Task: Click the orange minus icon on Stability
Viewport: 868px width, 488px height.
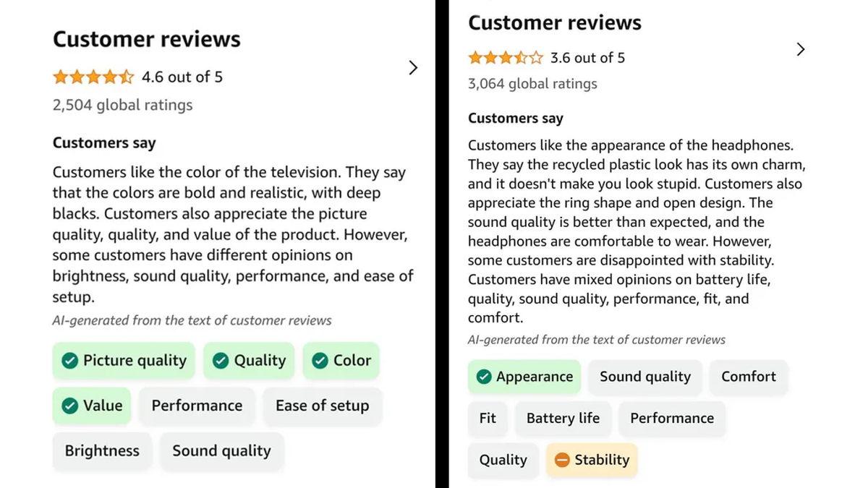Action: (562, 460)
